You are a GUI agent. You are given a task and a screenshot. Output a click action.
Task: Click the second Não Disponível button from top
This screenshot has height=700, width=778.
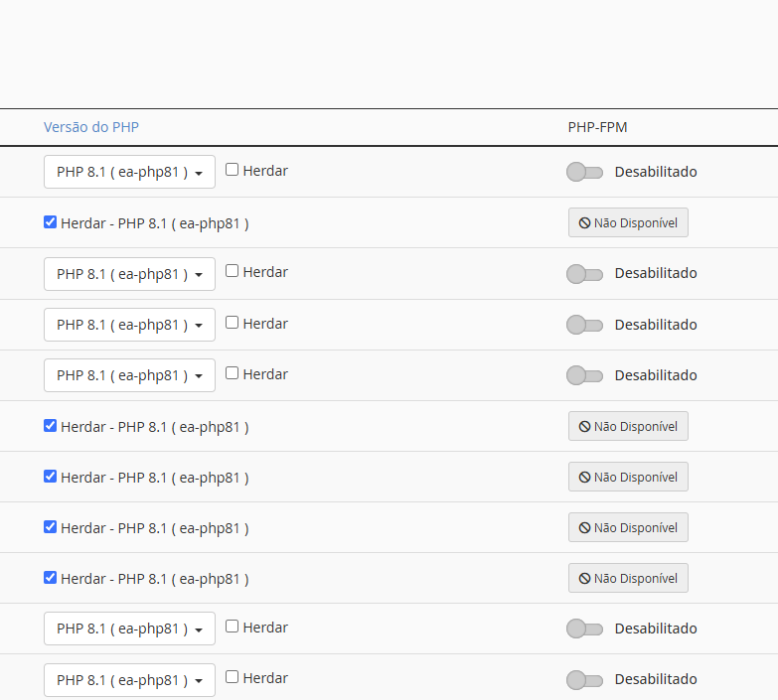pyautogui.click(x=628, y=426)
